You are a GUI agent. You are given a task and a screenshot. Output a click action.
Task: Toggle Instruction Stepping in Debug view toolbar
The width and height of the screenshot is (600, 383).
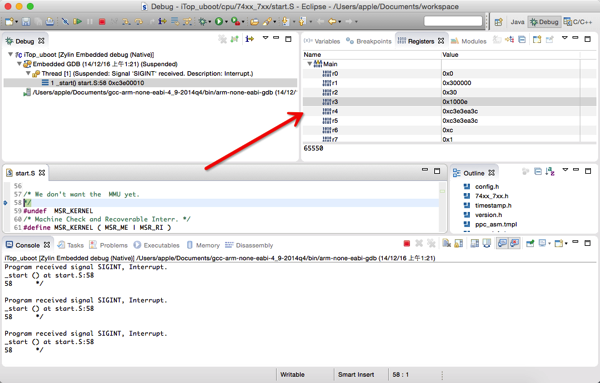tap(249, 39)
